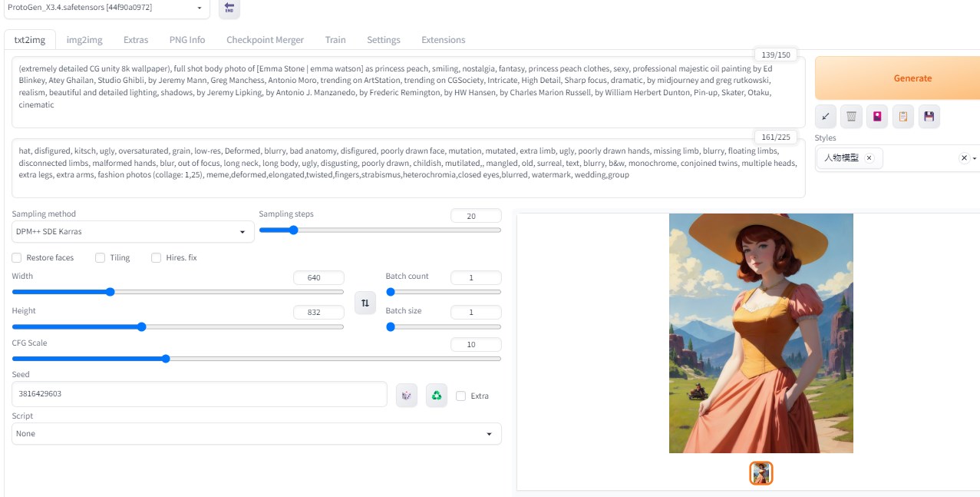Apply selected styles with the clipboard icon
This screenshot has width=980, height=497.
903,117
